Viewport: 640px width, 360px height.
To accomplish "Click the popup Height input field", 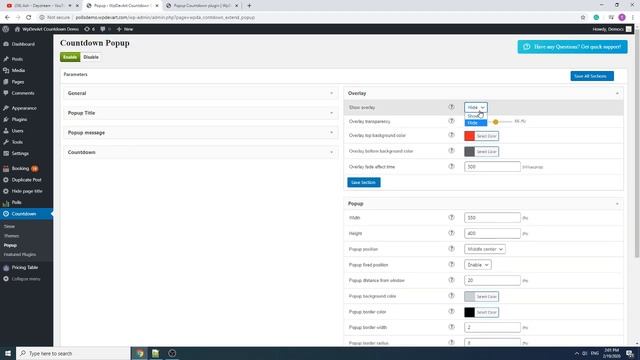I will [x=492, y=233].
